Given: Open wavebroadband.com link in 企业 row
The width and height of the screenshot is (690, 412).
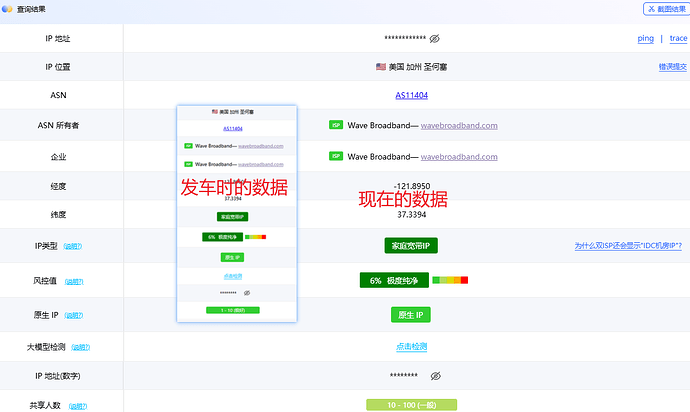Looking at the screenshot, I should 459,157.
